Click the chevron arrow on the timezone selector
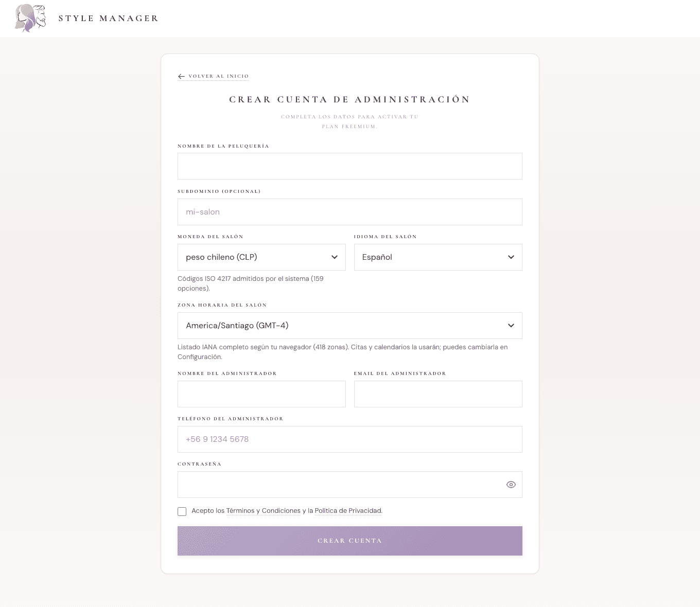700x607 pixels. 511,326
